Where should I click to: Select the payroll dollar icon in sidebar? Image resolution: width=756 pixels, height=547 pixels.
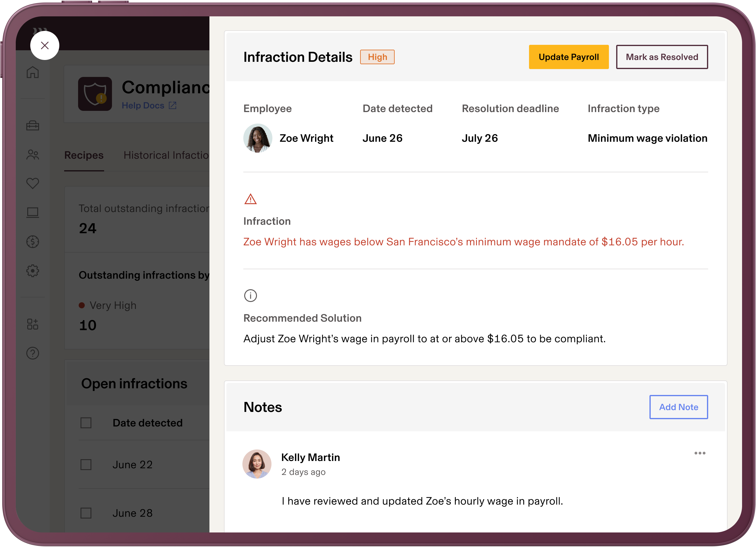pyautogui.click(x=33, y=241)
